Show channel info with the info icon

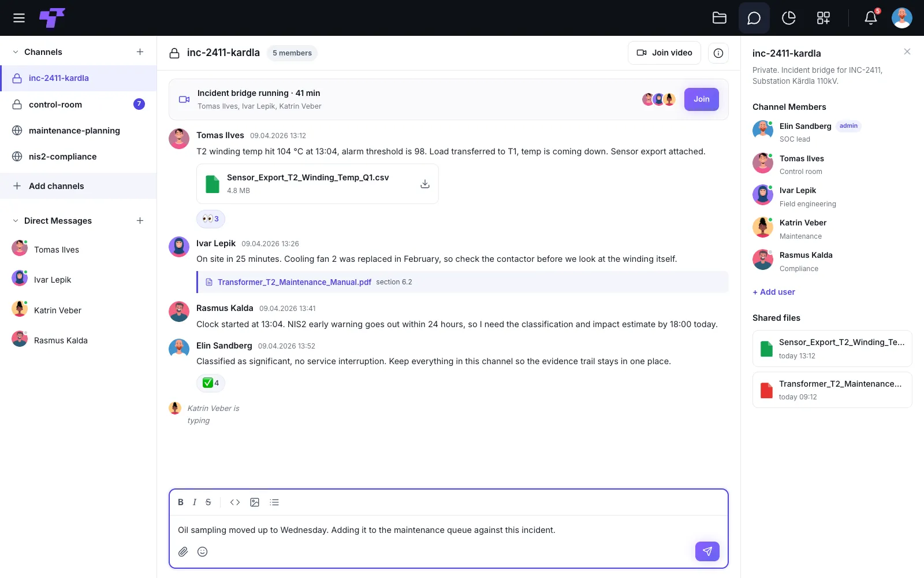click(x=718, y=53)
